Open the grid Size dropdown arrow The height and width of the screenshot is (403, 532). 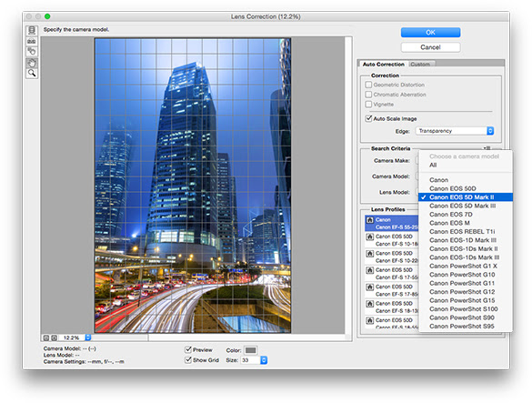[x=264, y=360]
